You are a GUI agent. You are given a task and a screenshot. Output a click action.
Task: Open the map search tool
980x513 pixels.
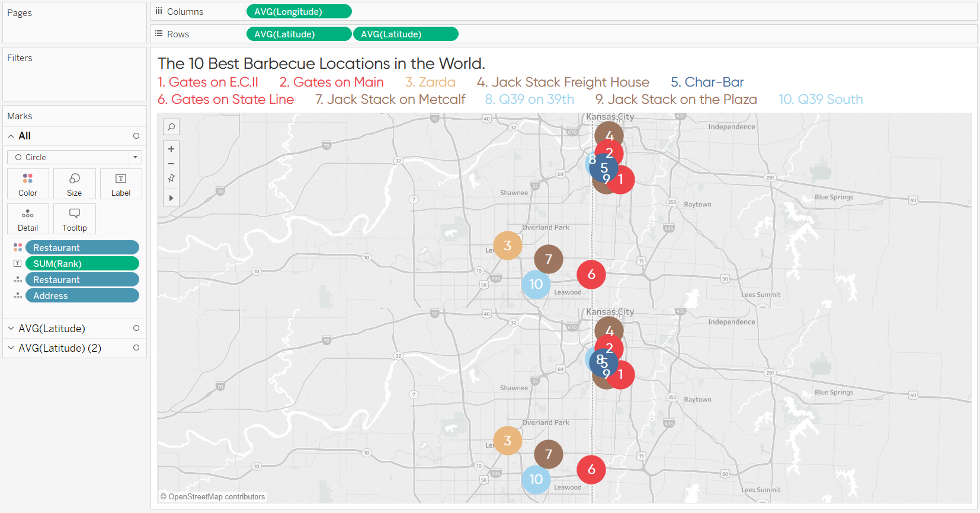[171, 127]
